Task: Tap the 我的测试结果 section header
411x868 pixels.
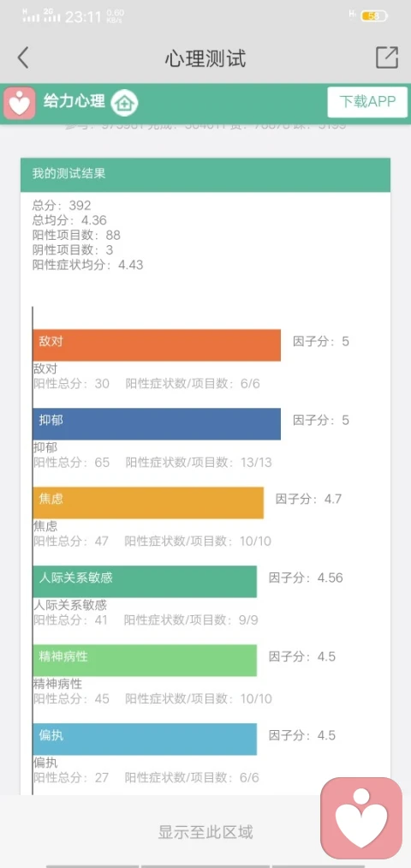Action: click(x=205, y=175)
